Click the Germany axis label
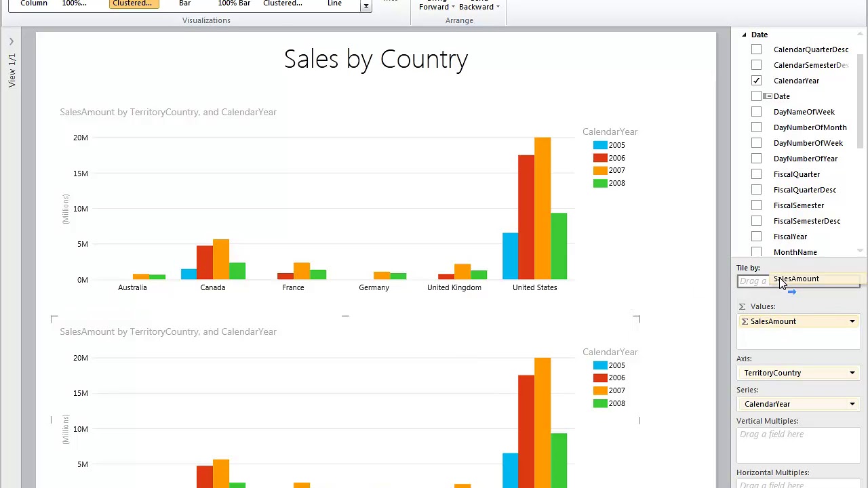Image resolution: width=868 pixels, height=488 pixels. tap(374, 287)
